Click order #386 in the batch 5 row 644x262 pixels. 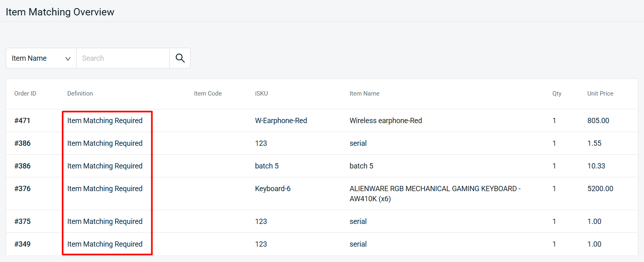(x=22, y=166)
